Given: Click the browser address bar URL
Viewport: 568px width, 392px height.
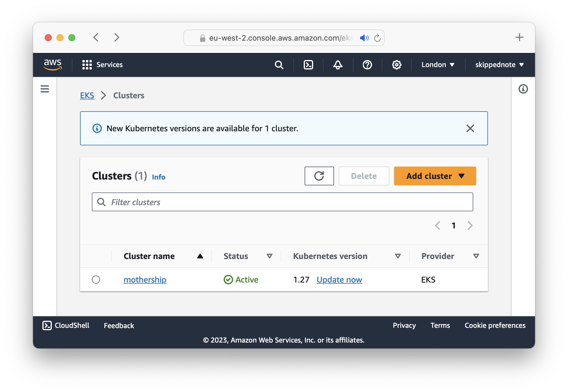Looking at the screenshot, I should coord(281,38).
